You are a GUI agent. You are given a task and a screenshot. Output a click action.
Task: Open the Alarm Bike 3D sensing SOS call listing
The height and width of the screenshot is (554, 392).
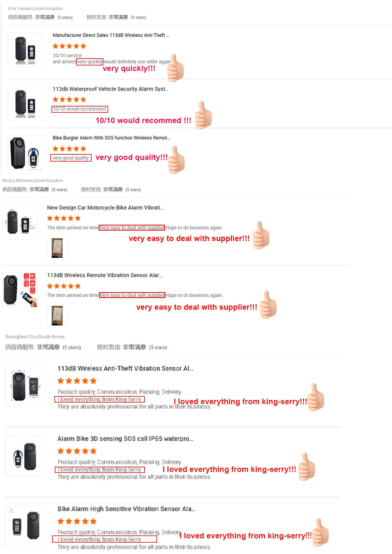[125, 439]
